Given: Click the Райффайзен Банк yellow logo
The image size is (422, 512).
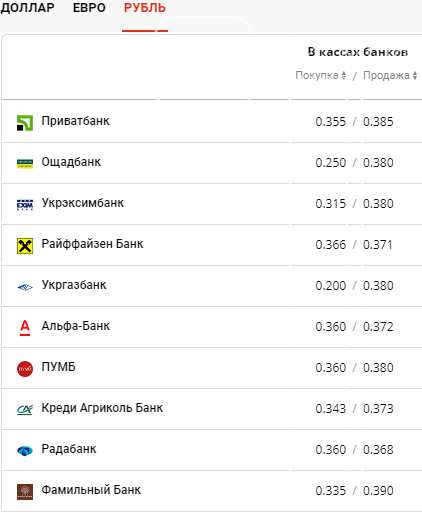Looking at the screenshot, I should coord(25,246).
